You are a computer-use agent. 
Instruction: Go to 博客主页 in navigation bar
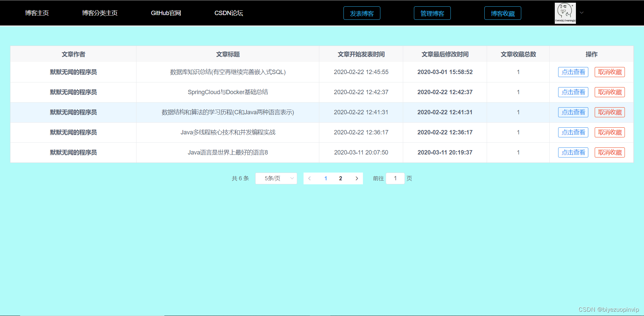coord(37,13)
